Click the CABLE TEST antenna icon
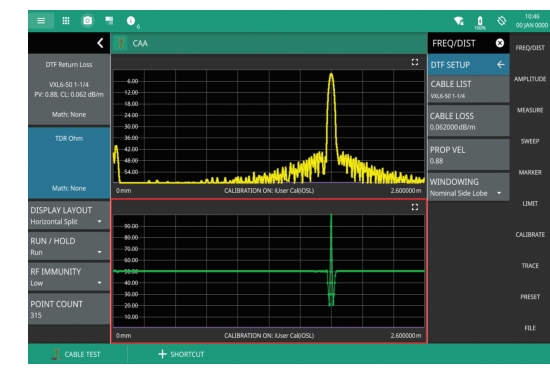 [56, 354]
